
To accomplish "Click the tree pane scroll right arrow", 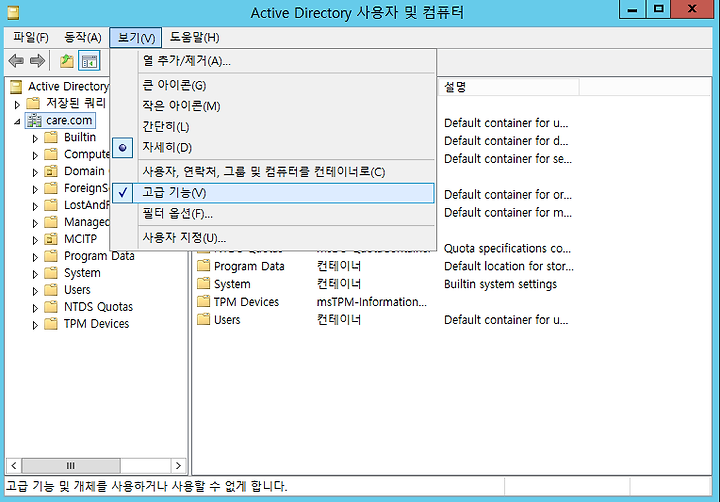I will click(178, 466).
